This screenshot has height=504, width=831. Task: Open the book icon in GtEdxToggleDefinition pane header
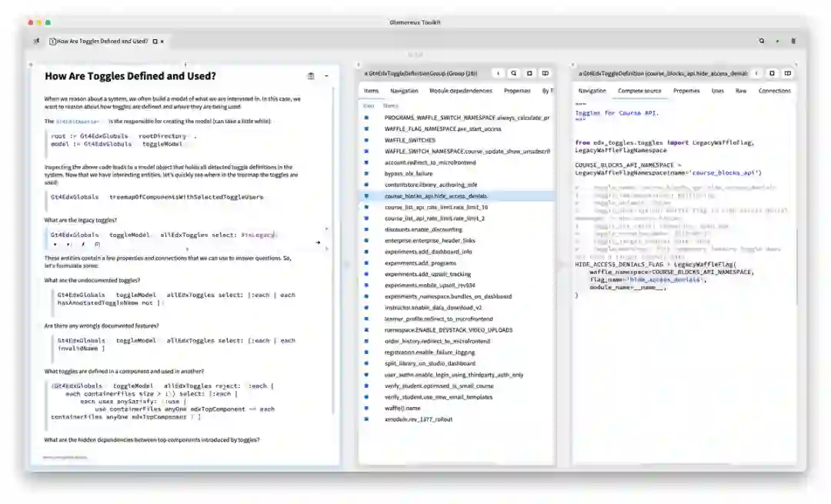point(788,73)
